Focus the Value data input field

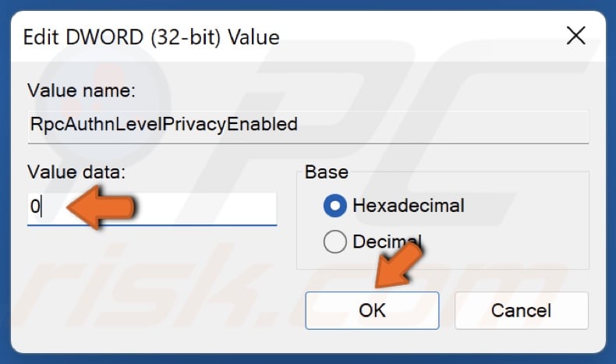coord(152,209)
